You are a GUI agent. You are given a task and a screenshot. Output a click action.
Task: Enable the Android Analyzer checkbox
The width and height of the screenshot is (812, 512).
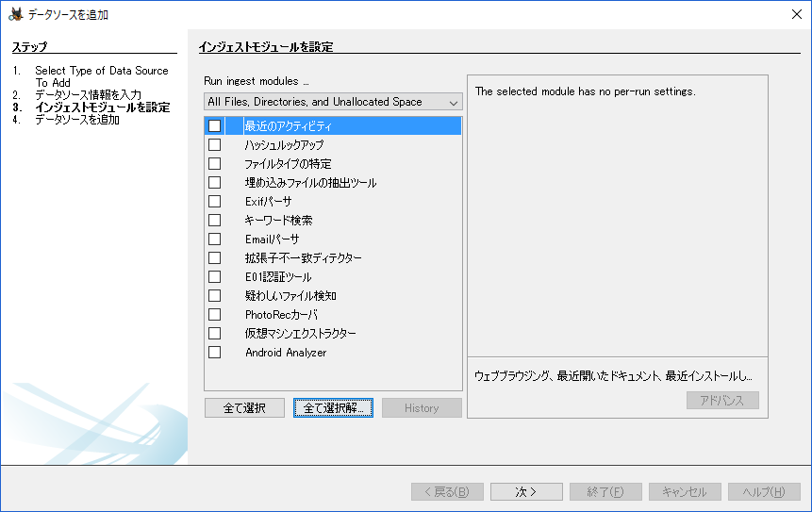[x=214, y=353]
